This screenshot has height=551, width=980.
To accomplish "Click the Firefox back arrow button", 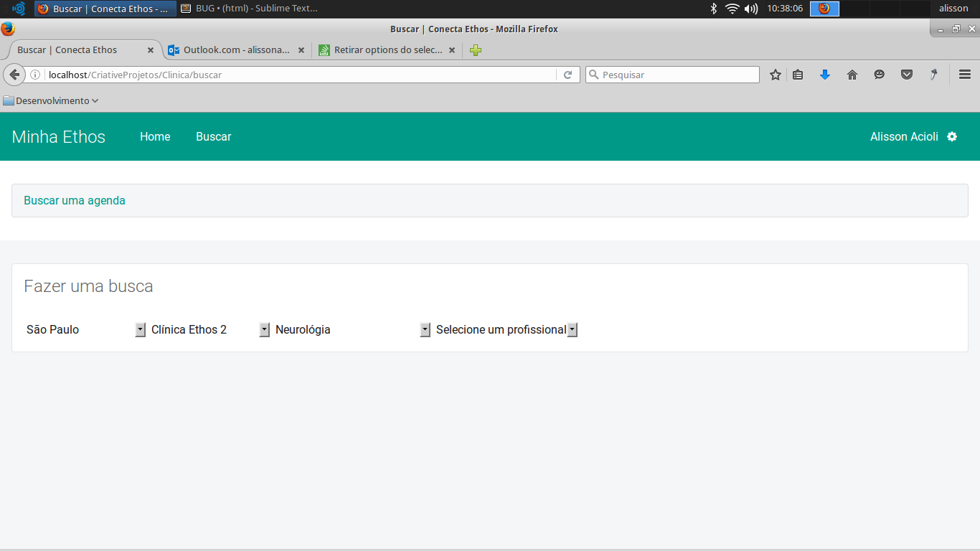I will pos(14,75).
